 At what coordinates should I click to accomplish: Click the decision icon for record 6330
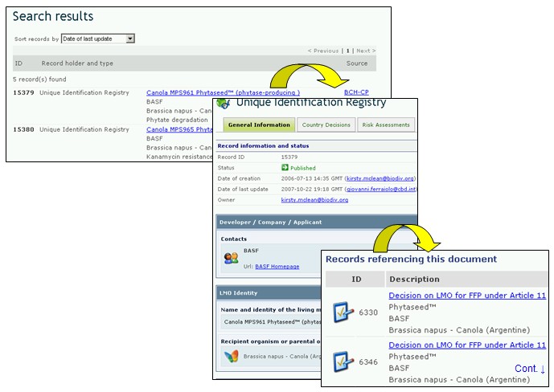point(343,312)
